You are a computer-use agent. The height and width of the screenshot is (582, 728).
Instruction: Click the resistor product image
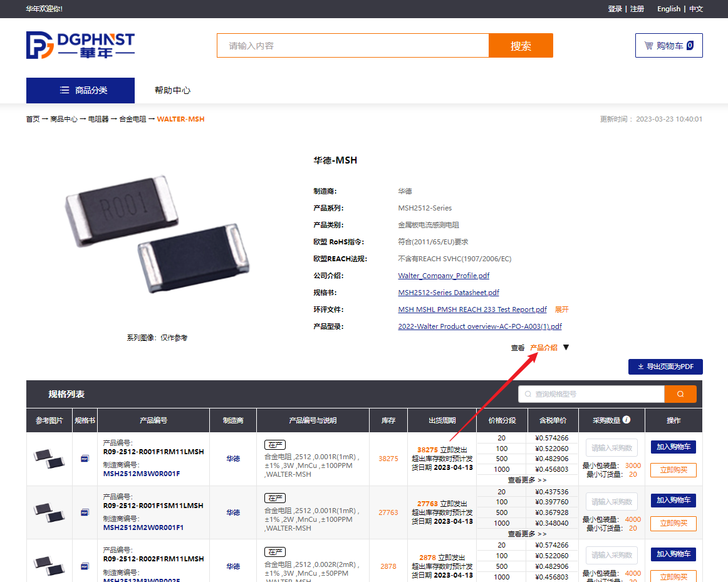click(x=157, y=234)
